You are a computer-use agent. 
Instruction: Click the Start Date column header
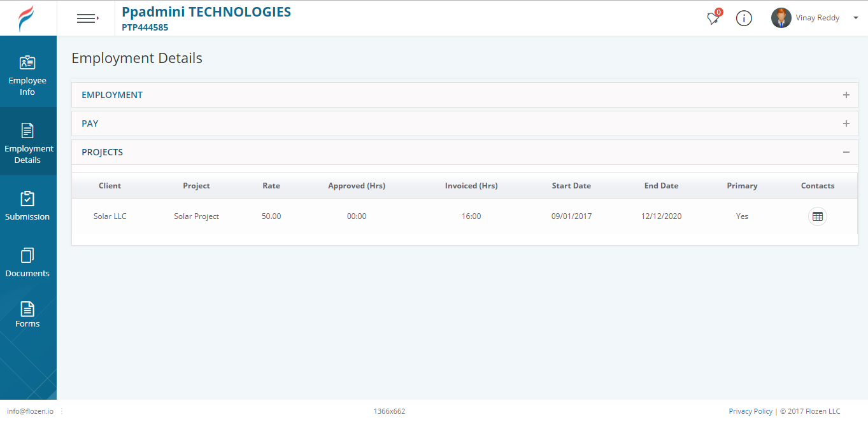tap(571, 186)
